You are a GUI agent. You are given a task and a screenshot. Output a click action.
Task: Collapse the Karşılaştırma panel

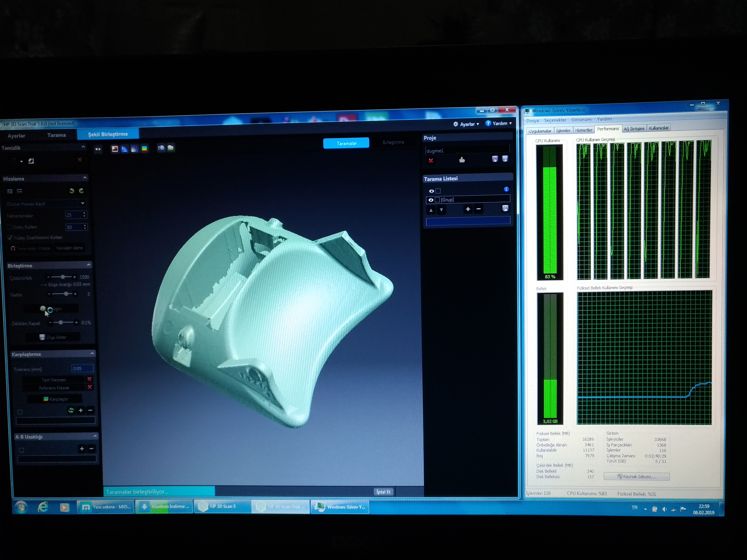pos(92,353)
